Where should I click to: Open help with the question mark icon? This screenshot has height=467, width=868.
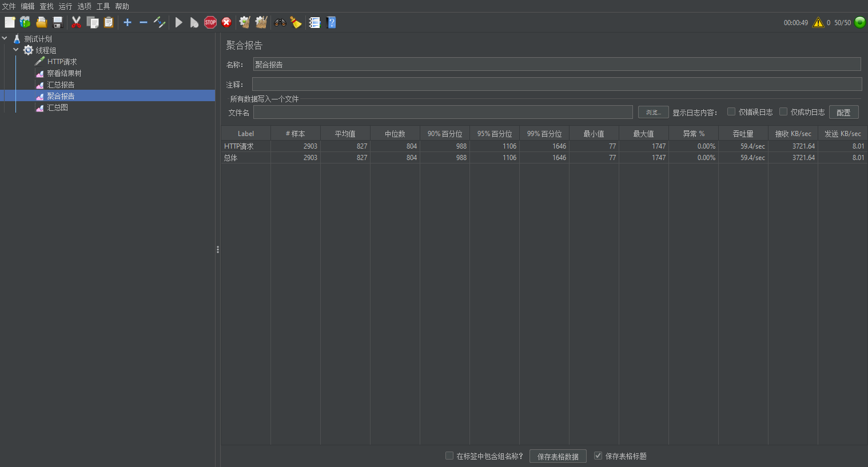(331, 22)
